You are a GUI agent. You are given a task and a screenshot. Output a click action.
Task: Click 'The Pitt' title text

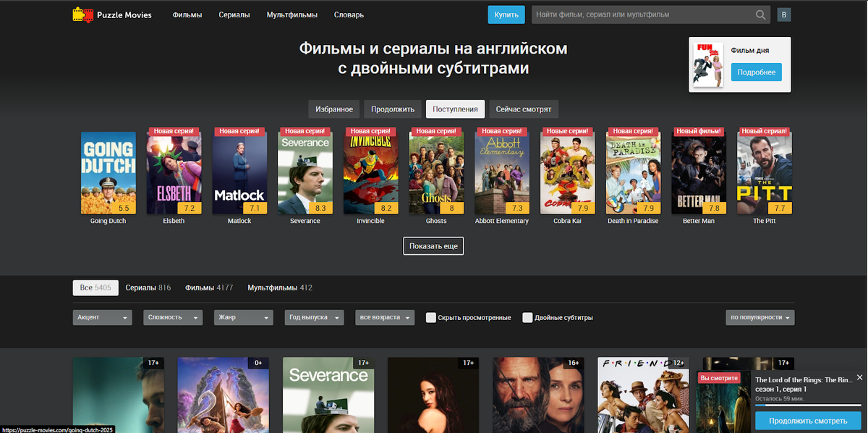(x=764, y=221)
